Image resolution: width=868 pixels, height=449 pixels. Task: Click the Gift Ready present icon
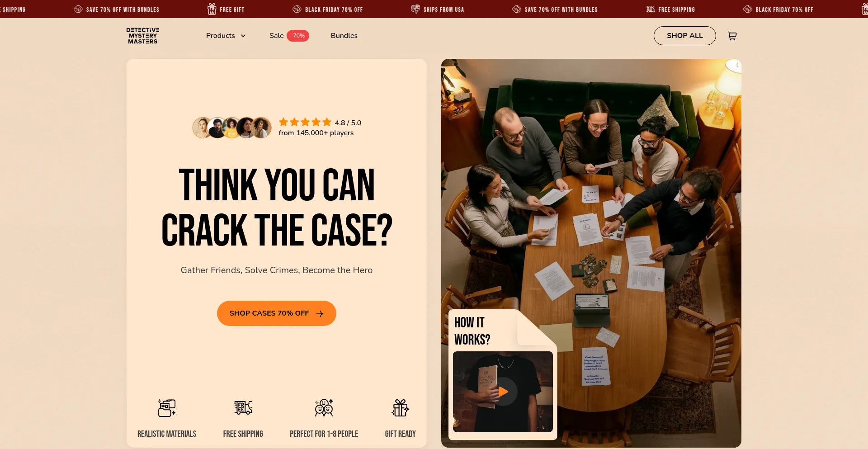[x=401, y=408]
